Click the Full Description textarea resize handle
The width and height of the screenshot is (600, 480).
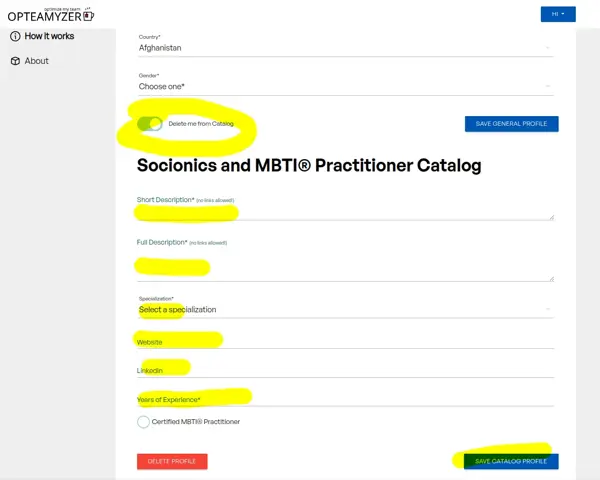(x=551, y=279)
